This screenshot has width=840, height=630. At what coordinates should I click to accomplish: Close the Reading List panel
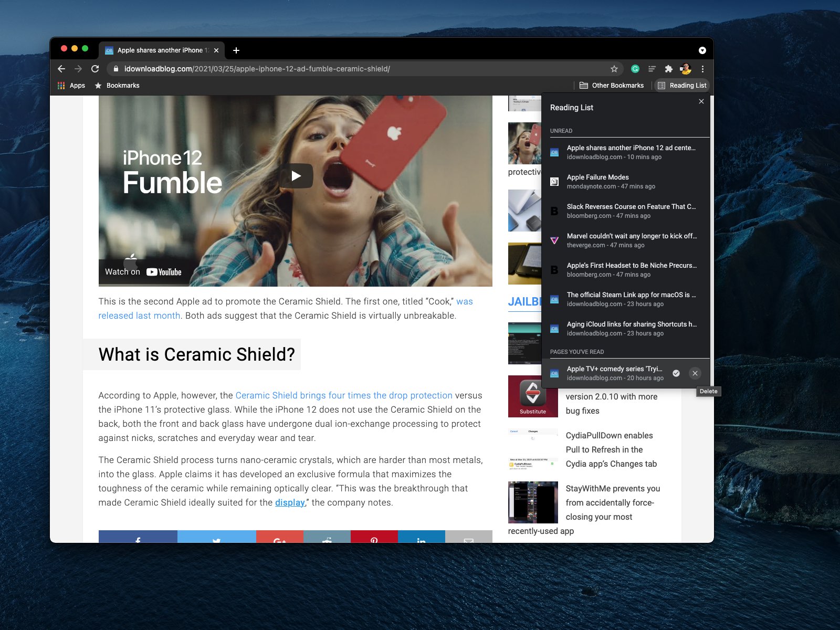coord(701,101)
